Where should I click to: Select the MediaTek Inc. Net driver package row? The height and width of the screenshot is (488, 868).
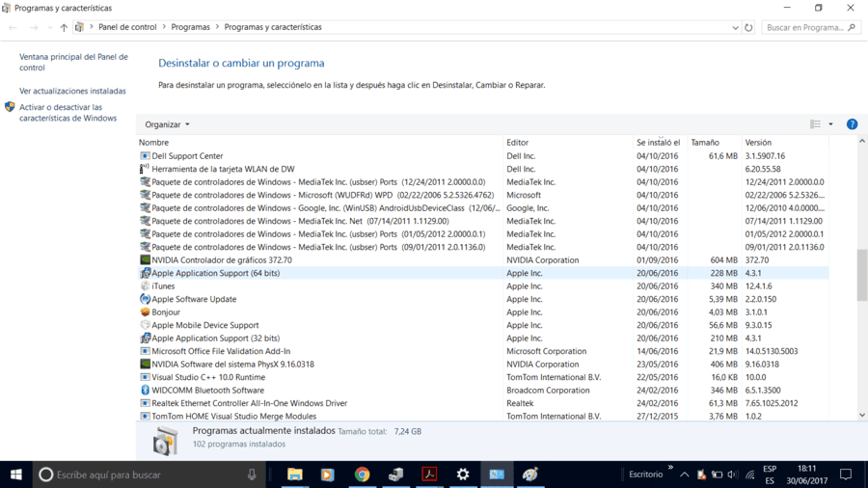click(483, 221)
